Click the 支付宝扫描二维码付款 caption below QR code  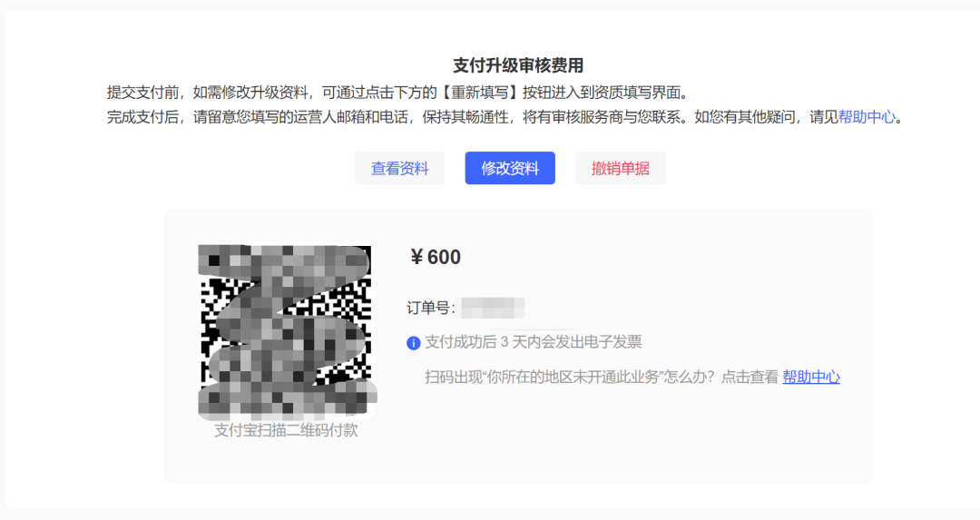pyautogui.click(x=286, y=430)
